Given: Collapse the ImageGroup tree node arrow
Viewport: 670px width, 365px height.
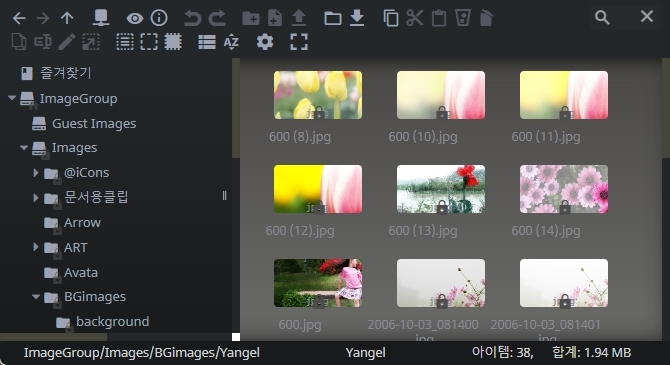Looking at the screenshot, I should tap(12, 98).
